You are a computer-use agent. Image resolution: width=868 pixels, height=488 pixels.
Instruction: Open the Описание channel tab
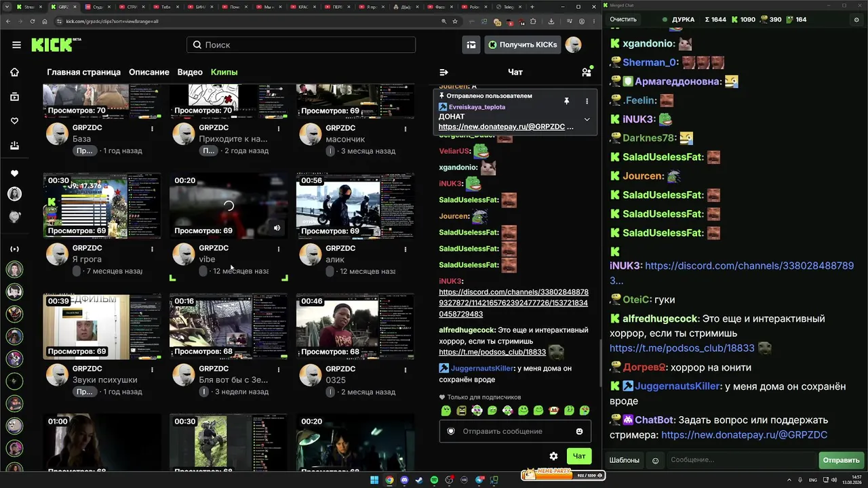149,72
